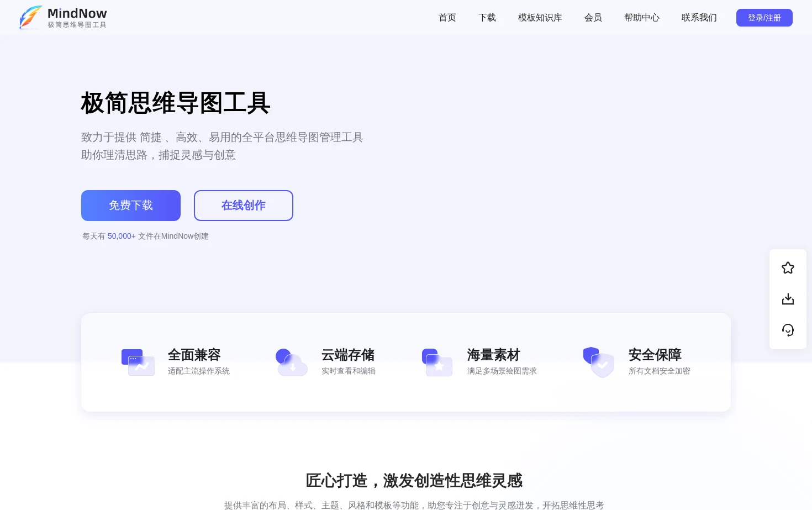The height and width of the screenshot is (510, 812).
Task: Open the 模板知识库 nav item
Action: click(x=540, y=18)
